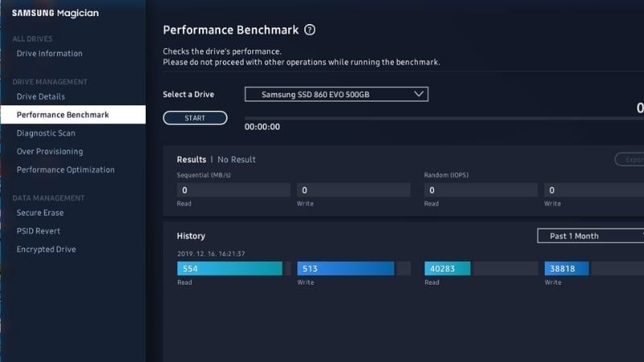Open Drive Information in sidebar

[50, 53]
